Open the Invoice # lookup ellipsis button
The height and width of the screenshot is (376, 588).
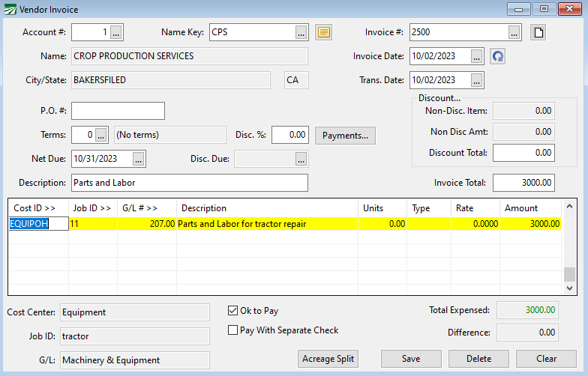pyautogui.click(x=514, y=32)
